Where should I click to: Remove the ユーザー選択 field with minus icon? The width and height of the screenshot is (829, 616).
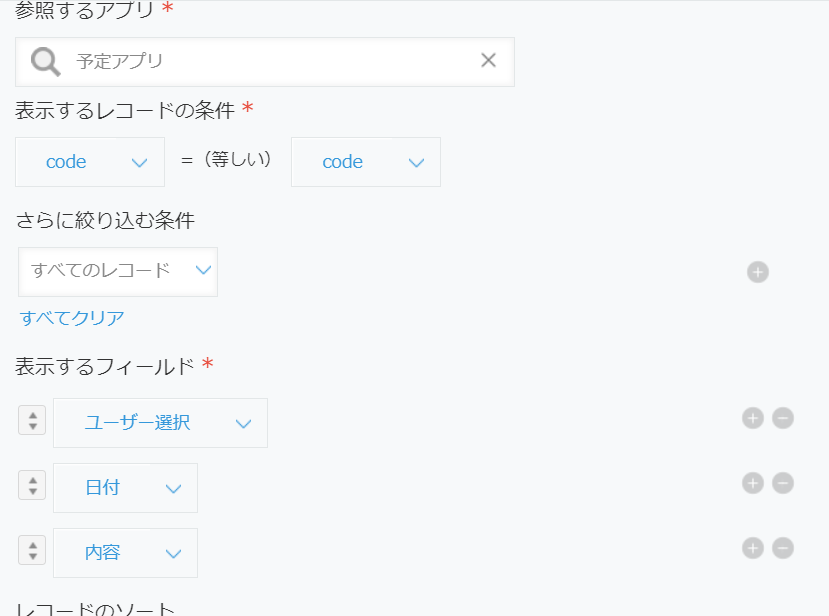[782, 418]
